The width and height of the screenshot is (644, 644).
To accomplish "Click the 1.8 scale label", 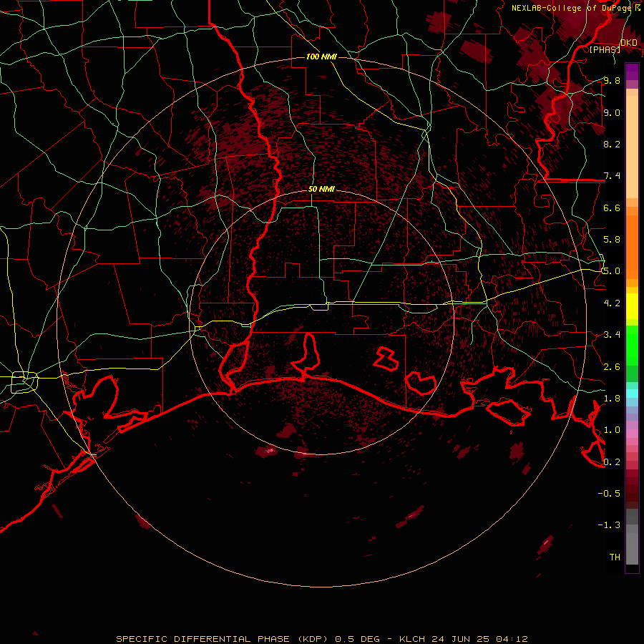I will click(x=612, y=399).
